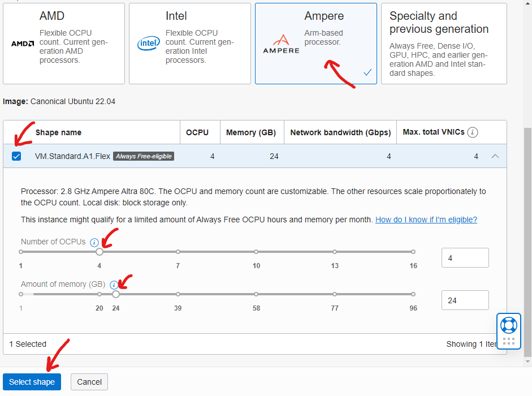Show Amount of memory info tooltip
This screenshot has width=532, height=396.
point(114,285)
